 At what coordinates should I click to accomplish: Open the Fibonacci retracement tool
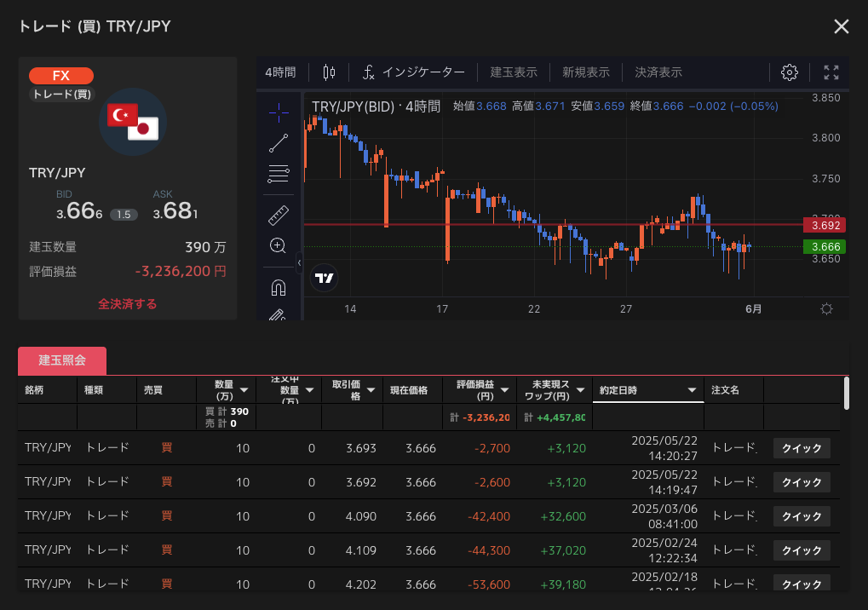[279, 175]
